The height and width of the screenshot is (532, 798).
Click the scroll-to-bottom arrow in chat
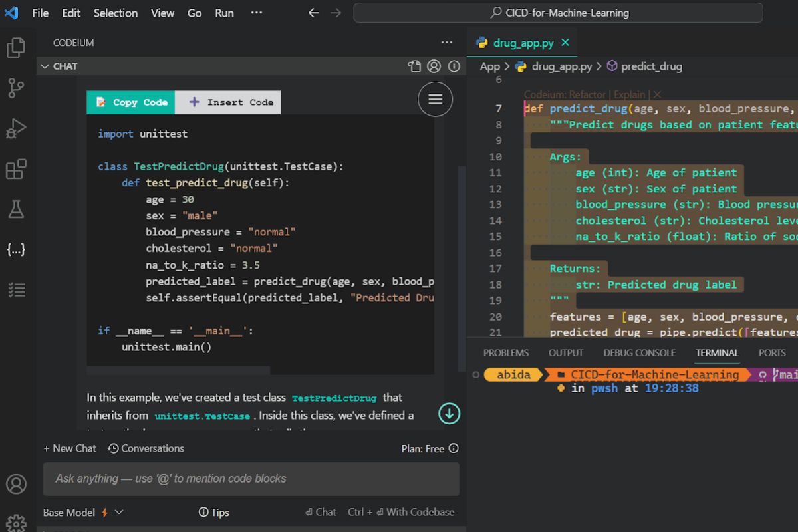point(449,414)
